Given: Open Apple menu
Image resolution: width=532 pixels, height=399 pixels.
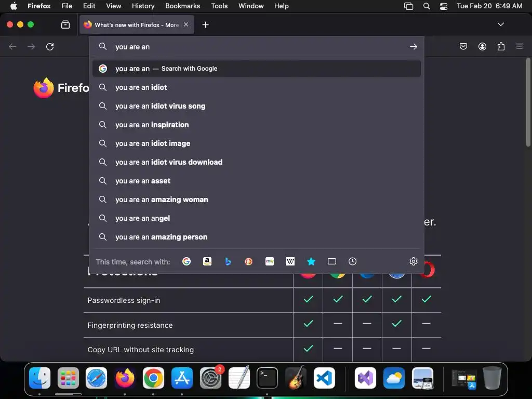Looking at the screenshot, I should (x=14, y=6).
